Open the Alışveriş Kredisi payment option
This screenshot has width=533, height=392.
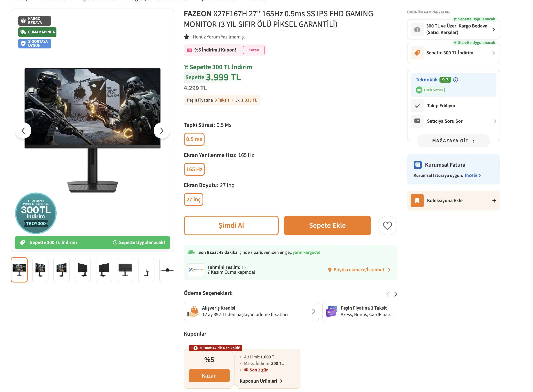[x=251, y=311]
